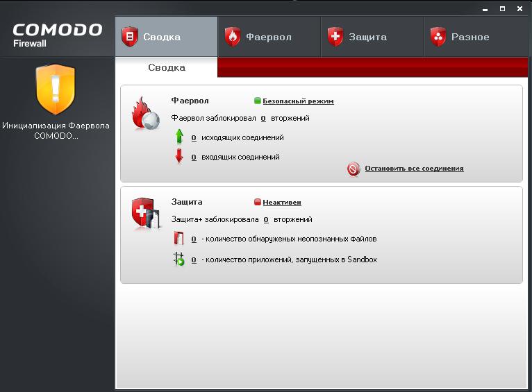The width and height of the screenshot is (532, 392).
Task: Open the Защита tab
Action: 372,37
